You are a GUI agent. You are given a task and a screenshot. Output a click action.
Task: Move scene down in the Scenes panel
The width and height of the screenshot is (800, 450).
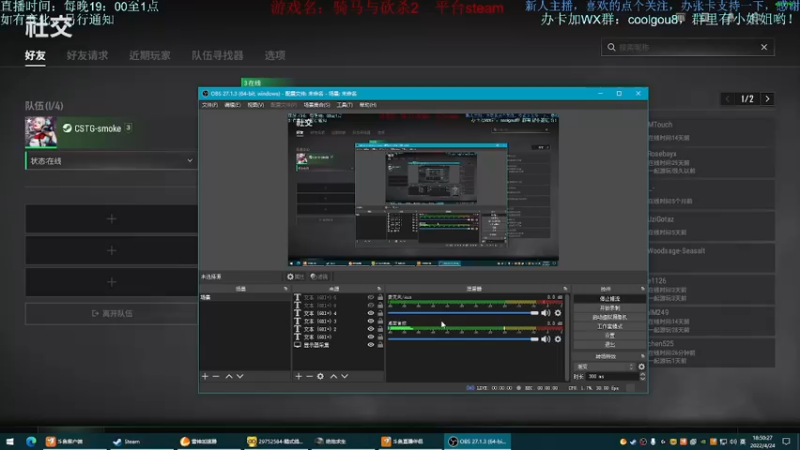240,377
